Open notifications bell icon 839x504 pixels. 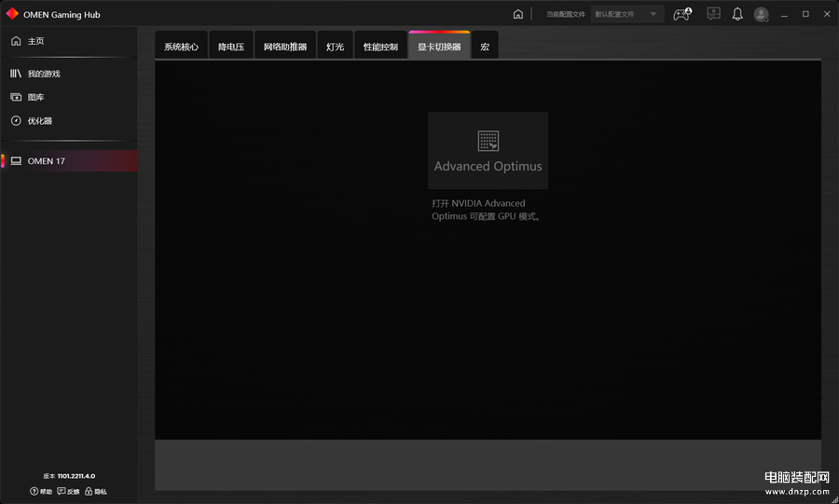point(737,14)
